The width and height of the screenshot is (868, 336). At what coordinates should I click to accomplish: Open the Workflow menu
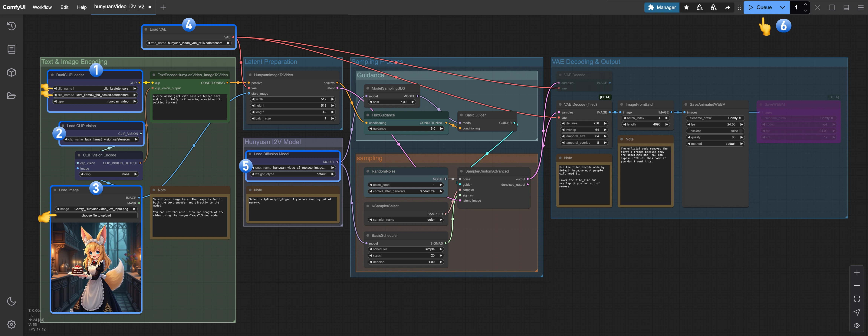(42, 7)
